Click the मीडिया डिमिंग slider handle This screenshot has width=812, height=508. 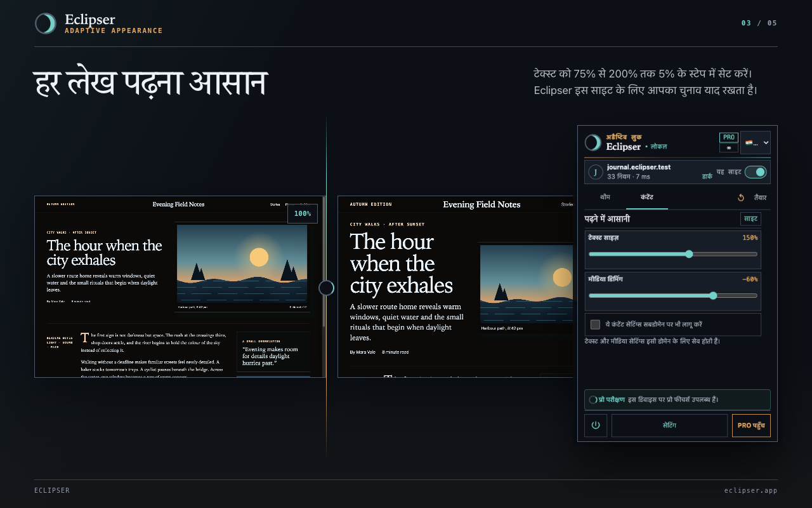(713, 295)
